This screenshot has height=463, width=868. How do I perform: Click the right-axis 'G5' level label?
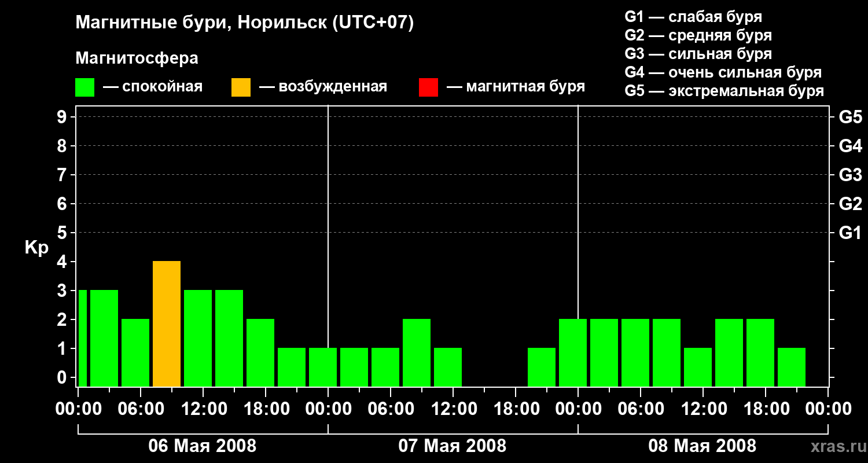click(x=850, y=117)
